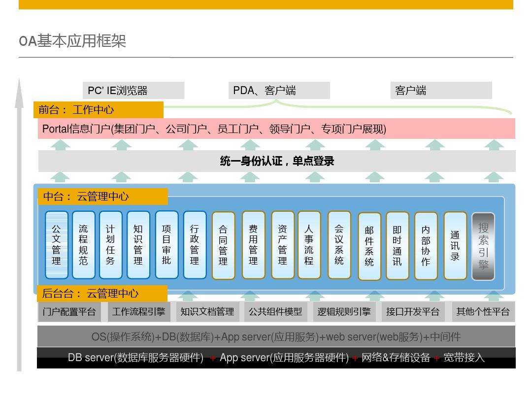Open the 知识文档管理 box
This screenshot has height=399, width=532.
pos(207,311)
